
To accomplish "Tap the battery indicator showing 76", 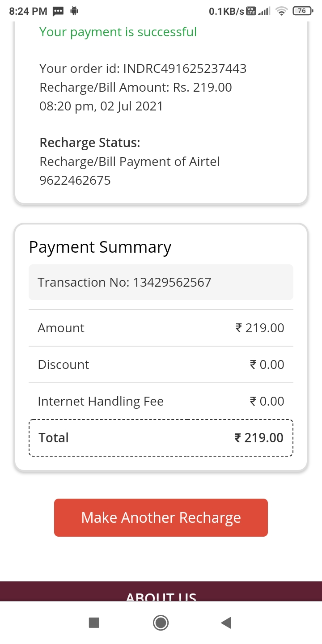I will 302,12.
